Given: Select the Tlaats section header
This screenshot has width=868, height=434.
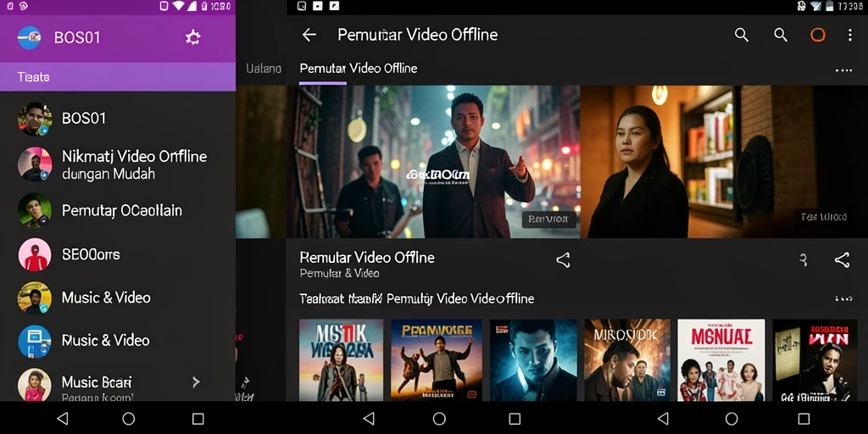Looking at the screenshot, I should click(117, 77).
